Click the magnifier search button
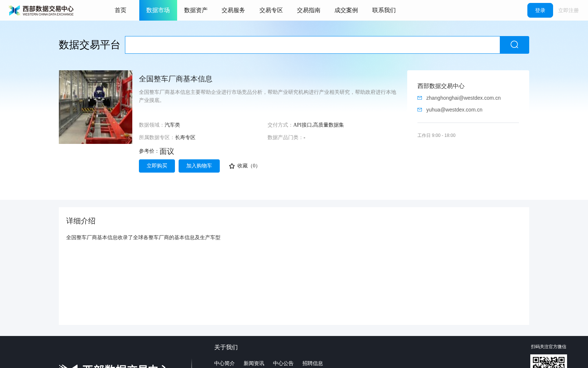Image resolution: width=588 pixels, height=368 pixels. [x=514, y=45]
